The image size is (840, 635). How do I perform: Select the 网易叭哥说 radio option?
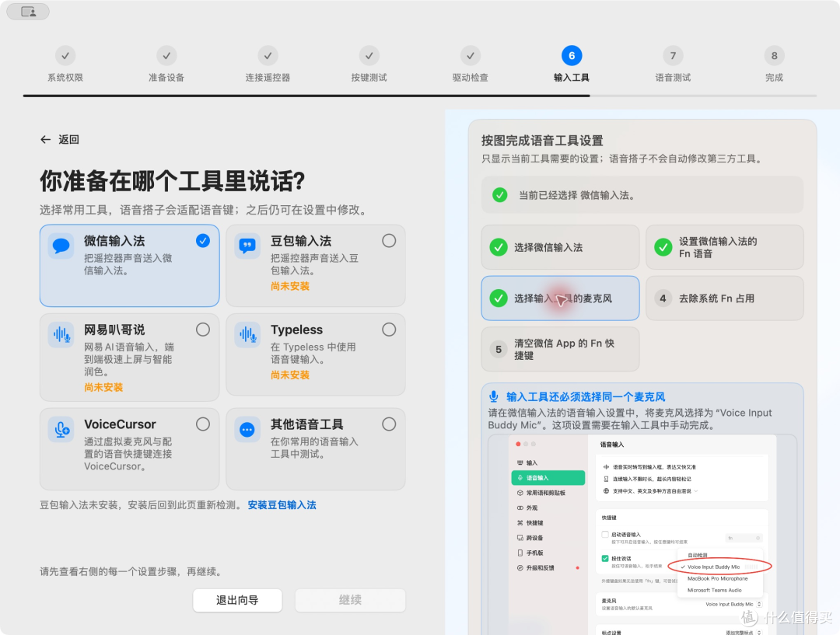click(203, 330)
